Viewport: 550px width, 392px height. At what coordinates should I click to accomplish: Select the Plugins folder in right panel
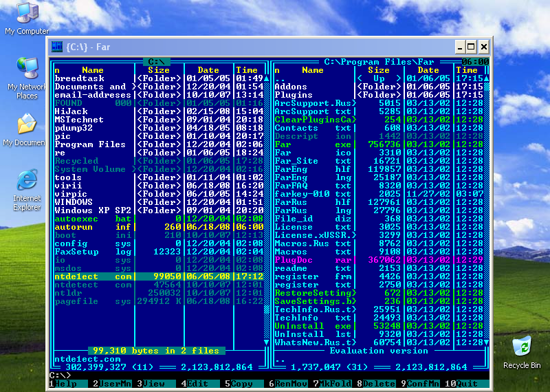(379, 95)
